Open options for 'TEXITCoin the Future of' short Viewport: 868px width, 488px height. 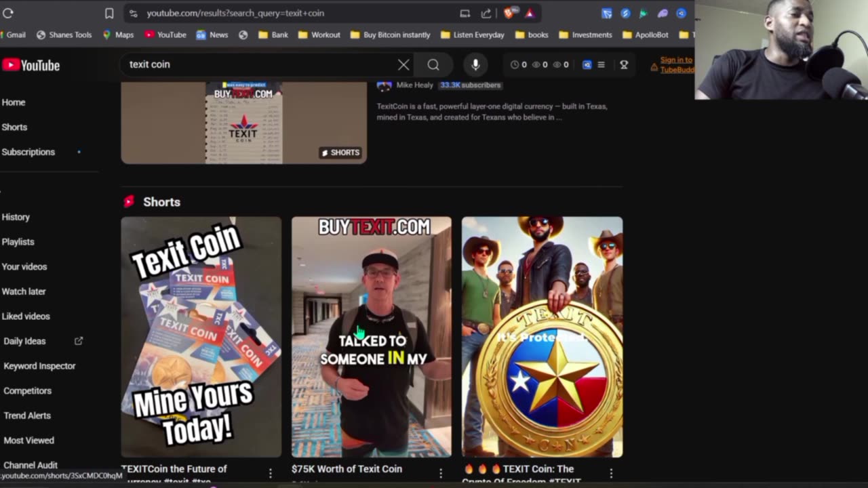click(x=270, y=473)
